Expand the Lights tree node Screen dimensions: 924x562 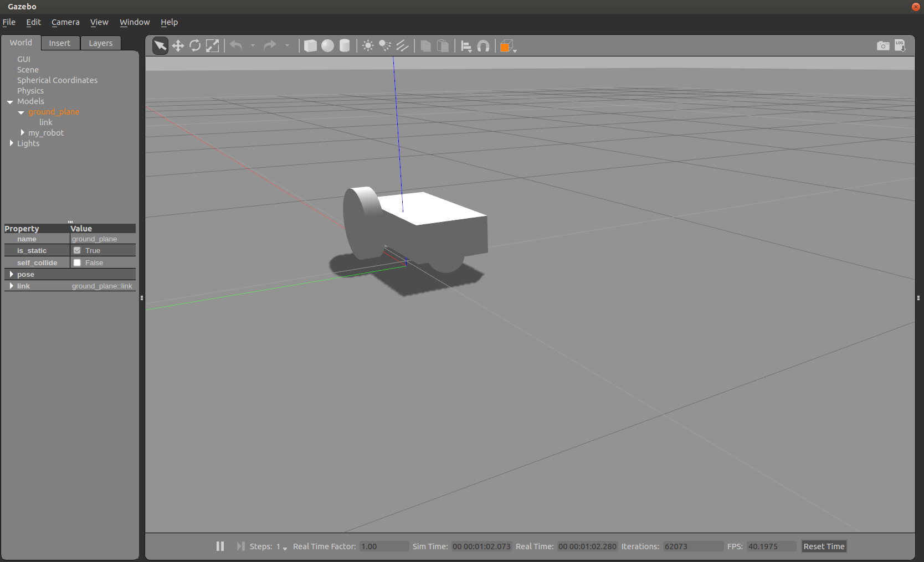(11, 143)
